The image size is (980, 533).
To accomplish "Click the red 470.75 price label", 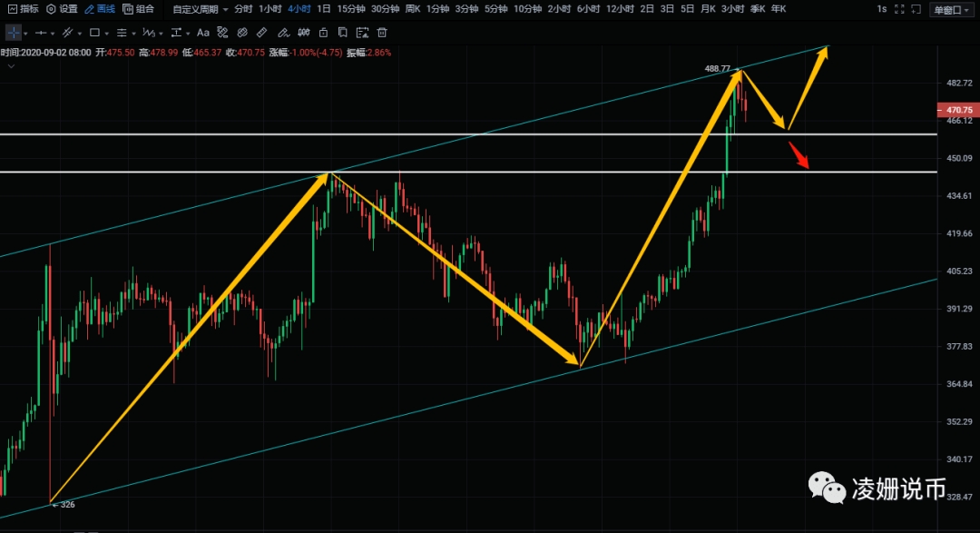I will pos(958,110).
